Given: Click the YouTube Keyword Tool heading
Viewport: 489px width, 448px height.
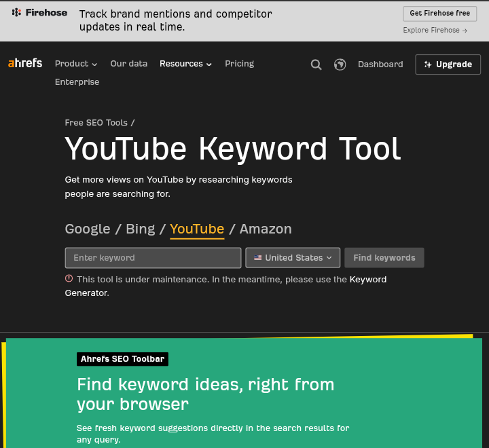Looking at the screenshot, I should coord(233,149).
